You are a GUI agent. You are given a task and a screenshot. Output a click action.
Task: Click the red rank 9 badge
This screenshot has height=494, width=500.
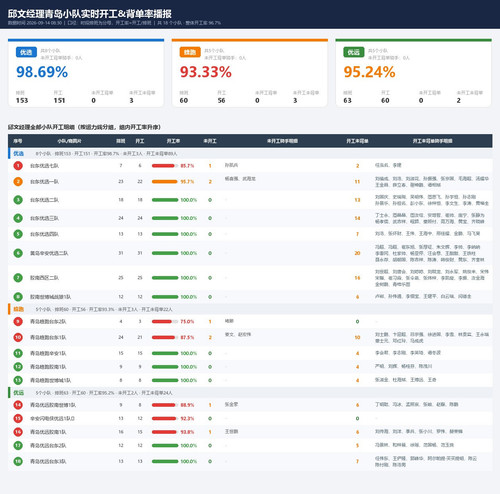coord(18,321)
